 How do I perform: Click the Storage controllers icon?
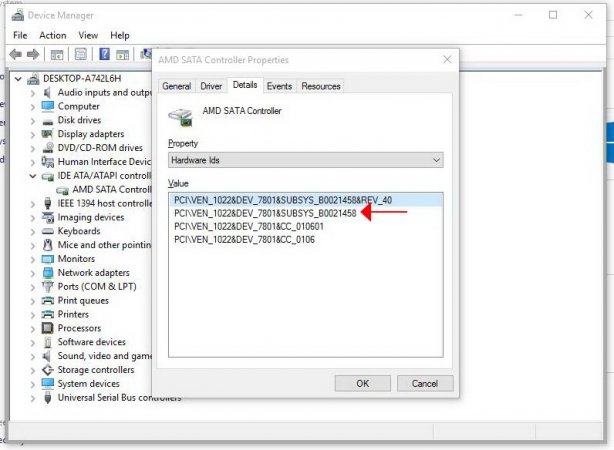coord(48,370)
